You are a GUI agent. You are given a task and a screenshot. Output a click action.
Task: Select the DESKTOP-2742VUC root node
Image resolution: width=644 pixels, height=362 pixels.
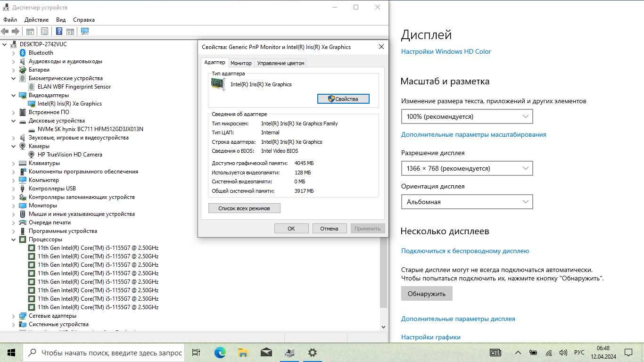point(43,44)
